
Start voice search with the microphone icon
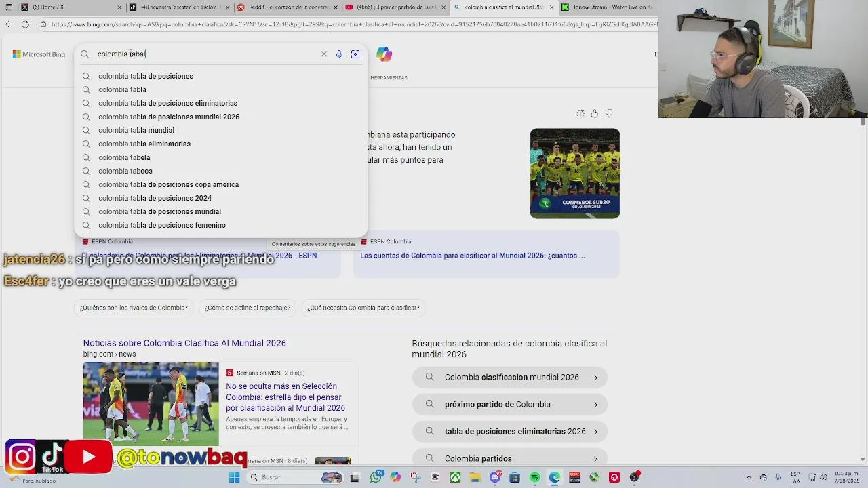[339, 54]
